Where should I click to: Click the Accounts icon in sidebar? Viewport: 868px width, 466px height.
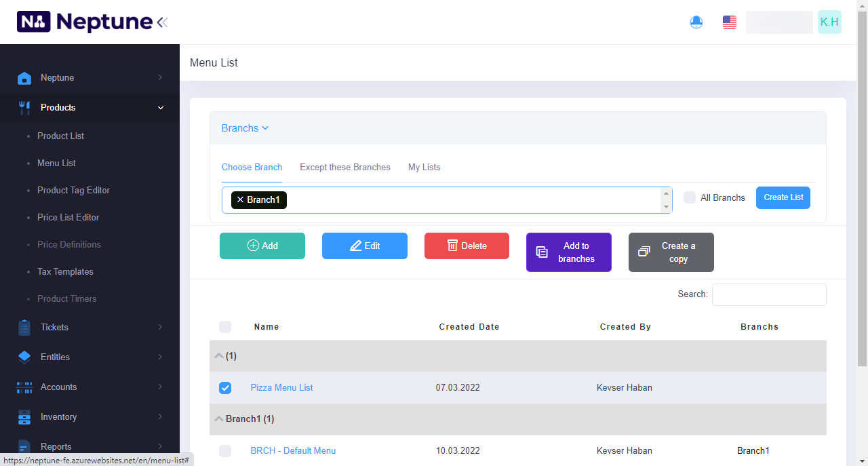tap(24, 387)
